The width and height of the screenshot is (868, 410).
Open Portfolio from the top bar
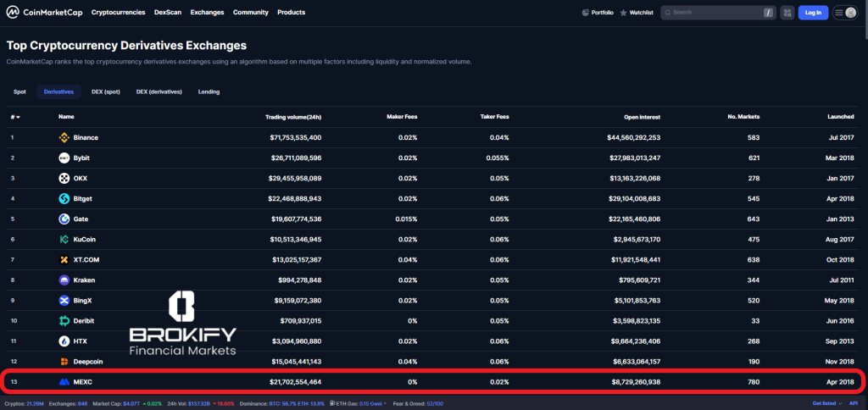[597, 13]
